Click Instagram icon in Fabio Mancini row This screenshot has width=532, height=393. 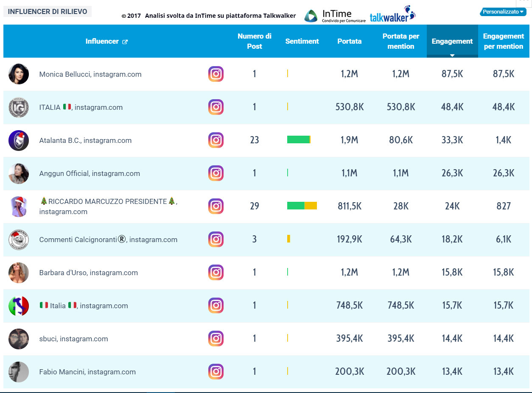216,372
